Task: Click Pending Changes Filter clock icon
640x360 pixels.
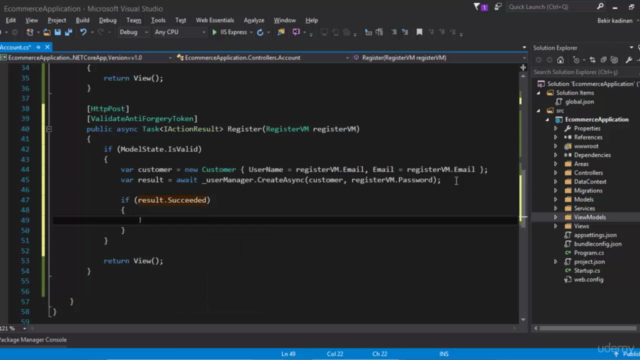Action: (576, 60)
